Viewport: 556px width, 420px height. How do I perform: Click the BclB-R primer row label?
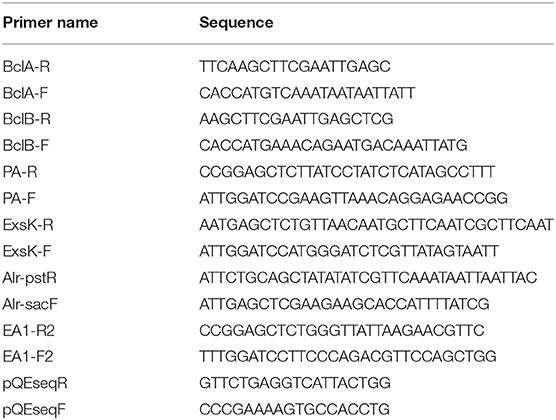point(27,119)
